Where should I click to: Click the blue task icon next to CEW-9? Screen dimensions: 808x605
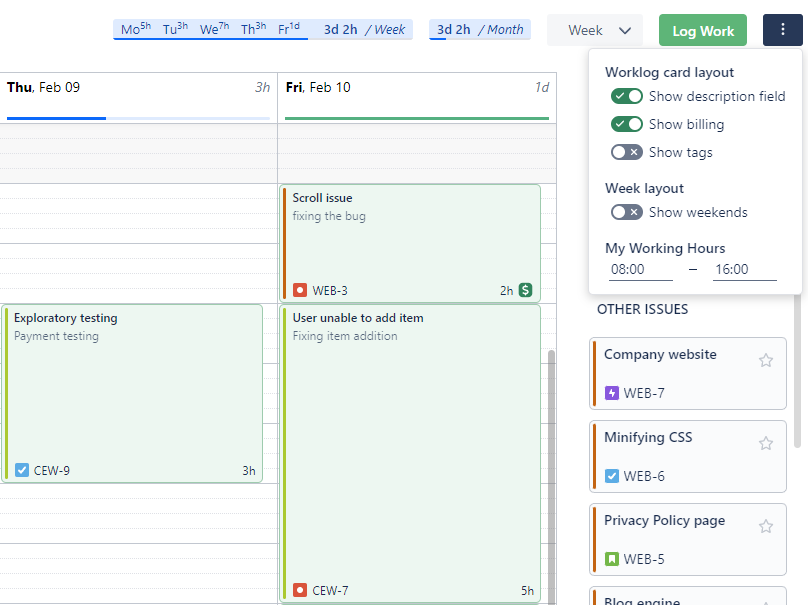22,470
